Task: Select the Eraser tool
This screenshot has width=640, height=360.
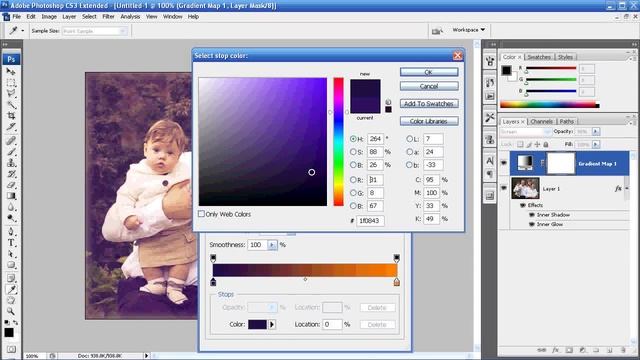Action: click(x=11, y=185)
